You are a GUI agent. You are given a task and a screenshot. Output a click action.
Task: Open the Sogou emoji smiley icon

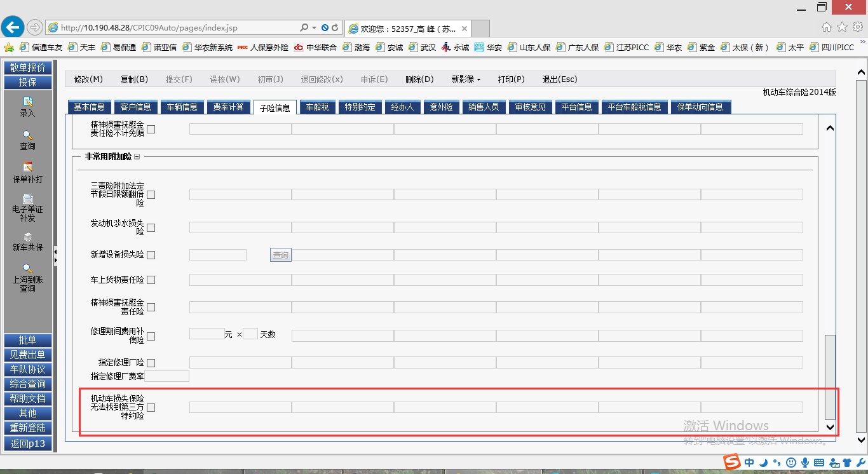[x=791, y=462]
